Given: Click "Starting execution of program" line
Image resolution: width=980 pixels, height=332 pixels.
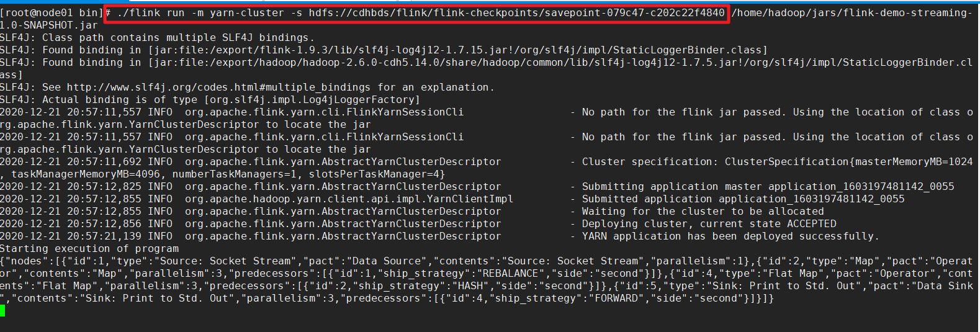Looking at the screenshot, I should coord(89,249).
